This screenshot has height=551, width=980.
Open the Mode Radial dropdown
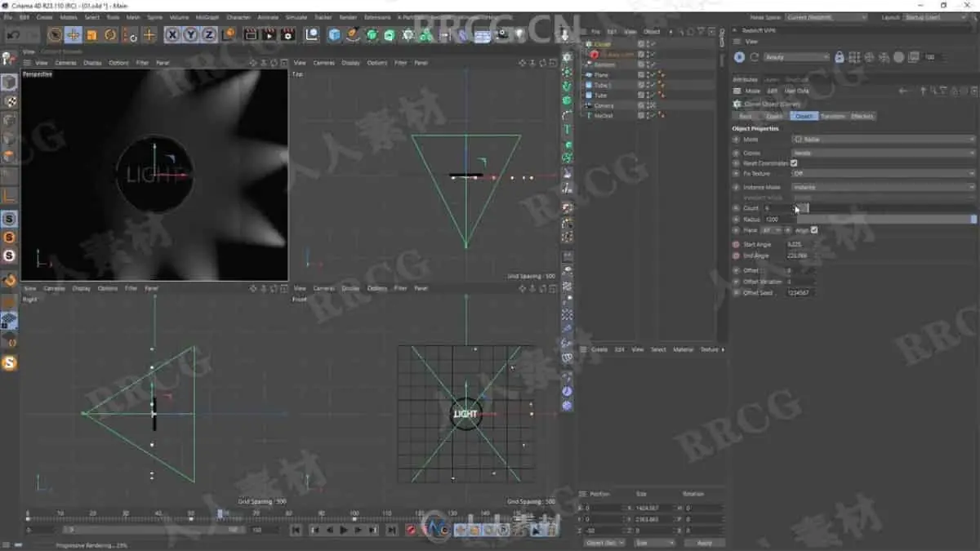tap(884, 140)
